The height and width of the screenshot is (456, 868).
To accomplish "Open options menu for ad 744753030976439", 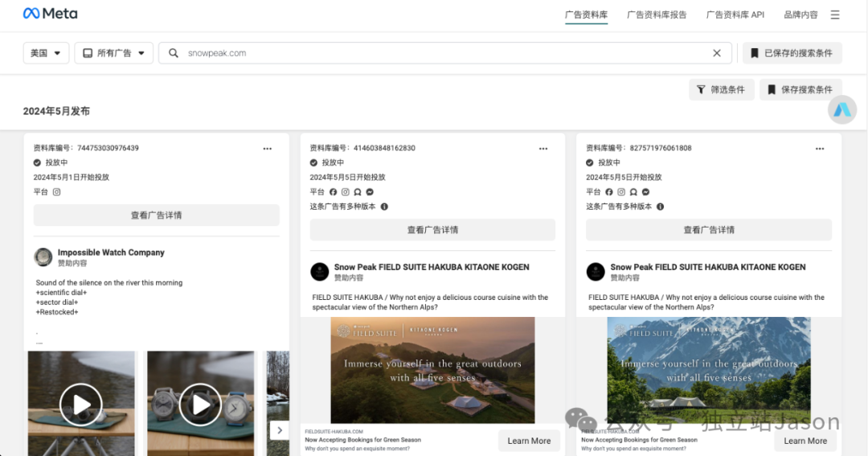I will coord(268,149).
